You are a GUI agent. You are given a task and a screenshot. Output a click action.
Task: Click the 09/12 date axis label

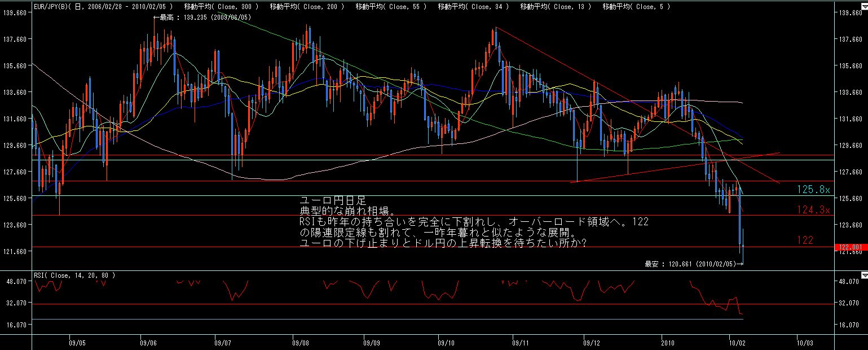(x=591, y=342)
